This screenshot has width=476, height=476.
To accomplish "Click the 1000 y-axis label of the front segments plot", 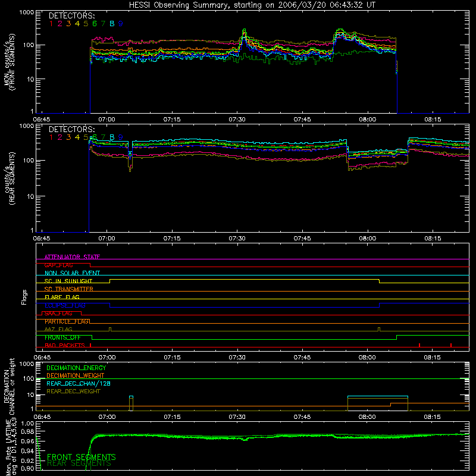I will 27,12.
